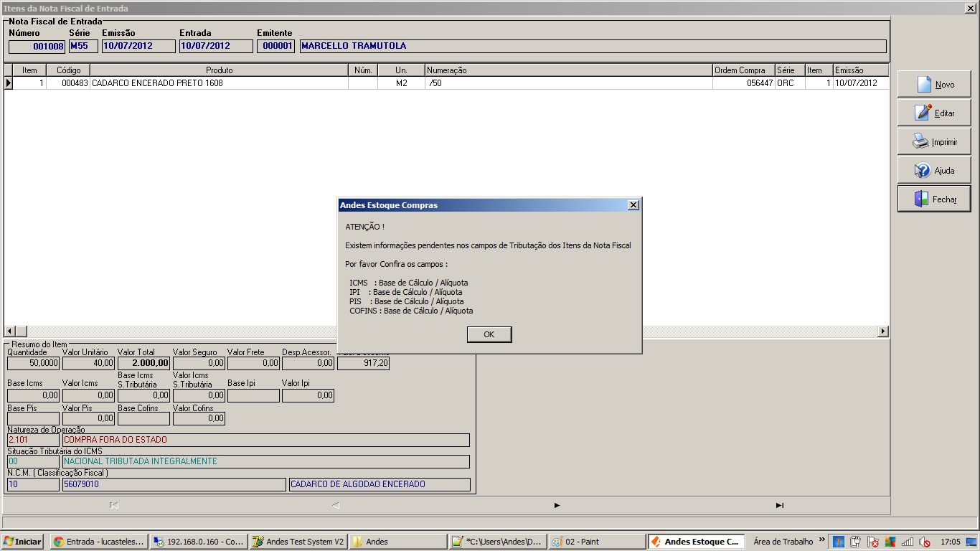
Task: Click the Novo document icon
Action: (924, 84)
